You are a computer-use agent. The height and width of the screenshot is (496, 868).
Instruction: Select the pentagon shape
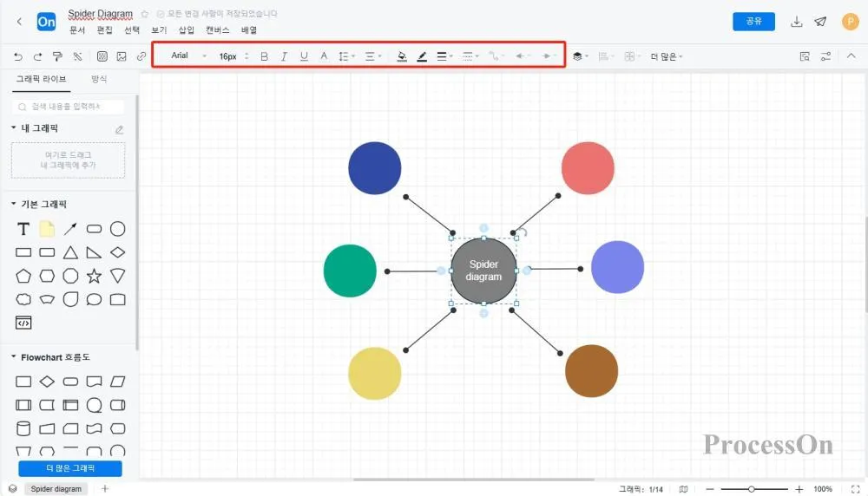(23, 276)
